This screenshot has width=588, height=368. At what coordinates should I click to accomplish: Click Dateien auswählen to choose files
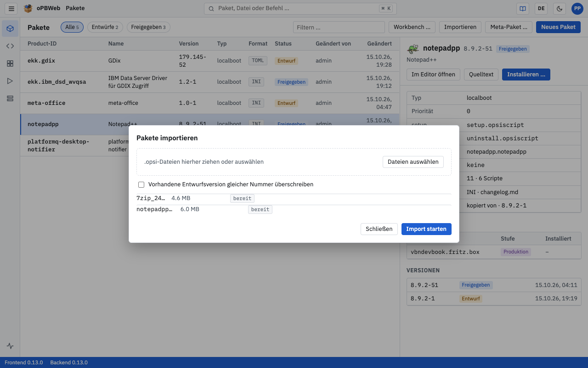(413, 162)
